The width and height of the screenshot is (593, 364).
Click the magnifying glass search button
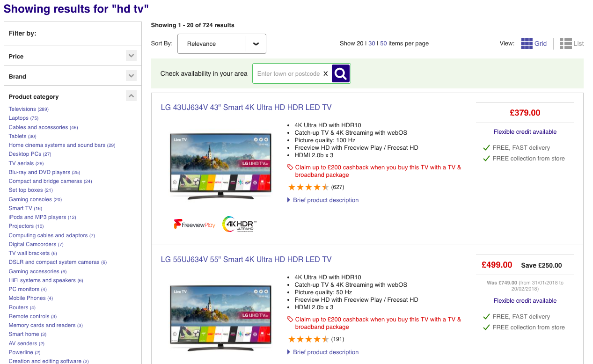coord(341,73)
